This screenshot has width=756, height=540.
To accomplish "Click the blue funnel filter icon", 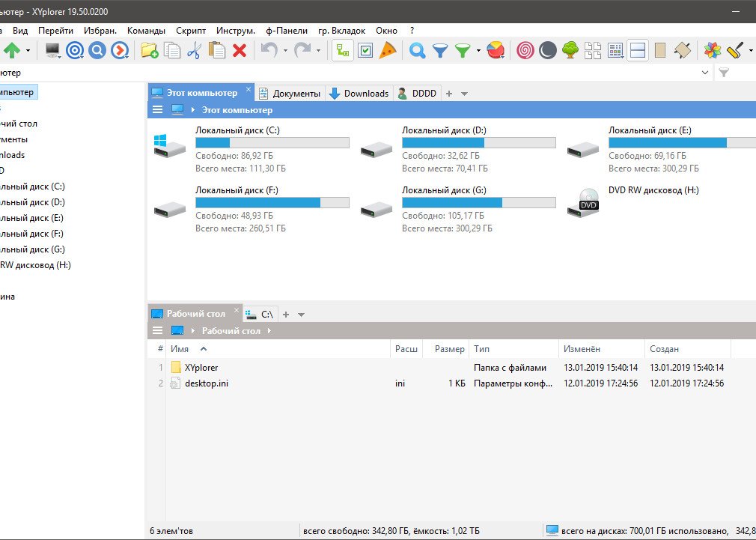I will [439, 50].
